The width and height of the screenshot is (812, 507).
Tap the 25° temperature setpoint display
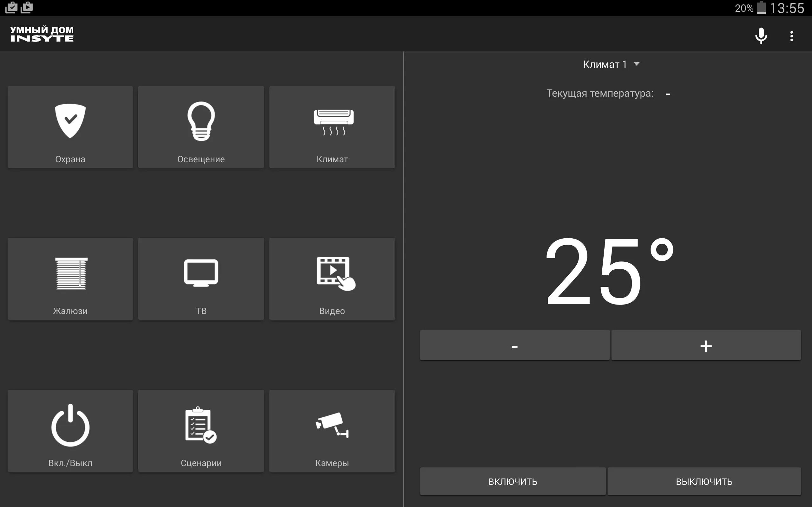tap(608, 271)
